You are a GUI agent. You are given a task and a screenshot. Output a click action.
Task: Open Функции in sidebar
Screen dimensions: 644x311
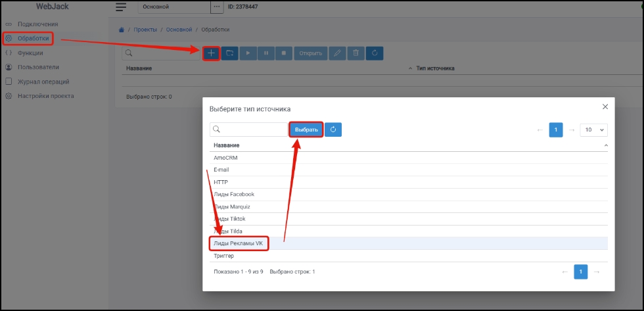tap(30, 53)
